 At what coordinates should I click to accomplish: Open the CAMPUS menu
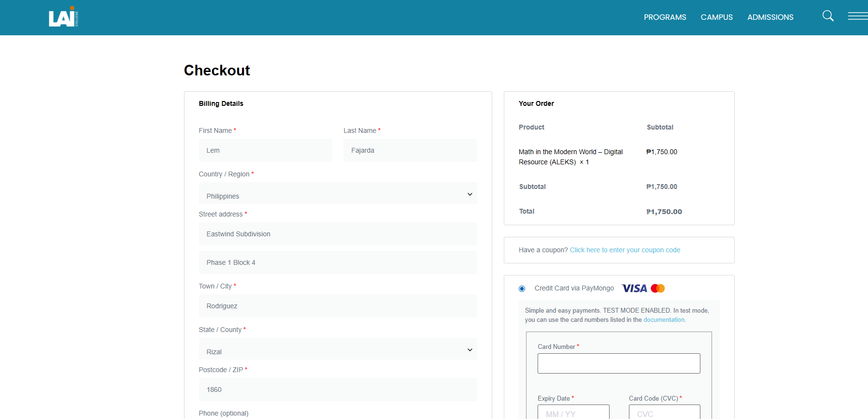(x=716, y=17)
